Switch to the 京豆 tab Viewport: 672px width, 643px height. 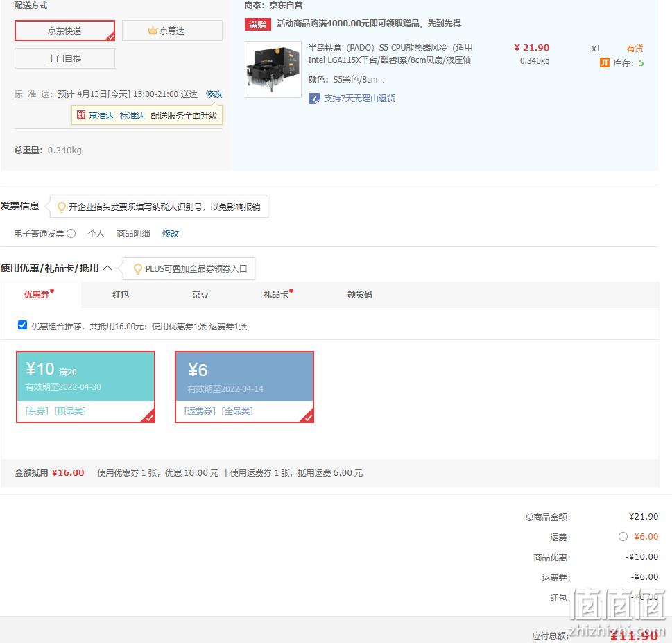point(200,295)
